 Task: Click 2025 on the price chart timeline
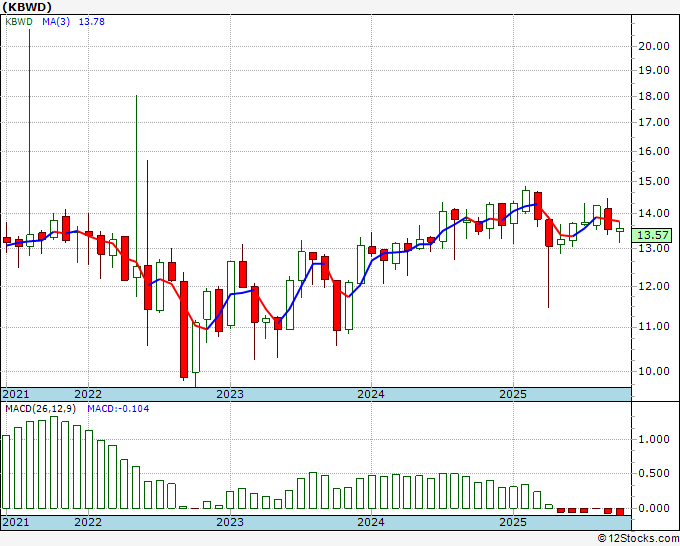pos(513,394)
